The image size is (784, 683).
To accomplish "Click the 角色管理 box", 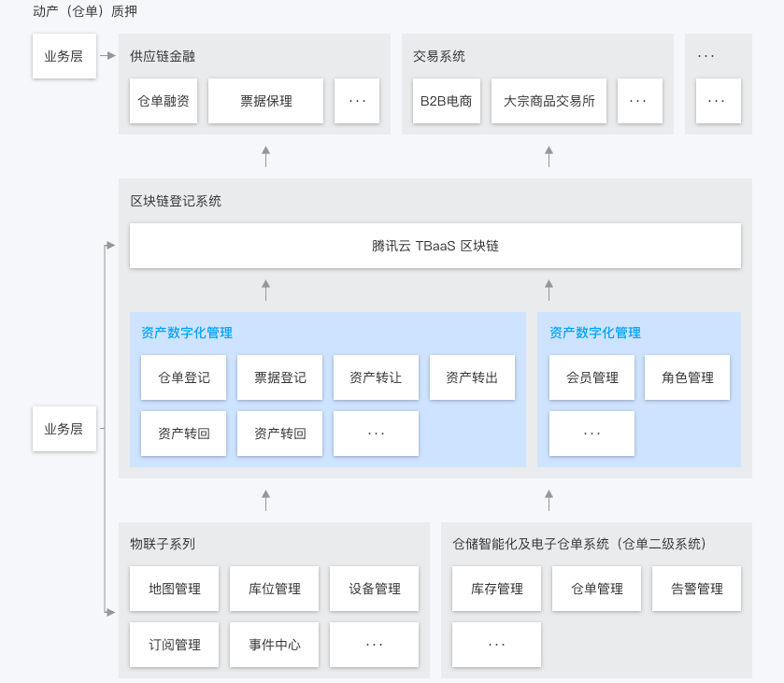I will tap(688, 377).
